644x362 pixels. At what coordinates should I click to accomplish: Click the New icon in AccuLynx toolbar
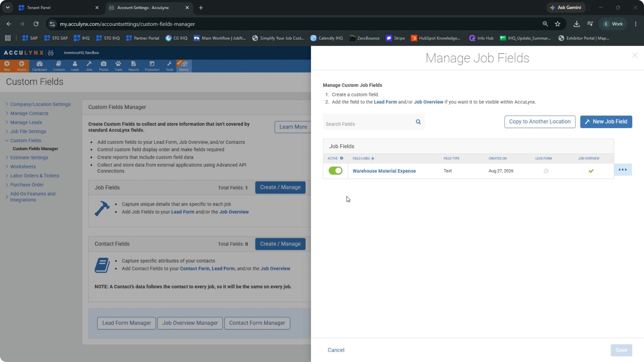tap(7, 66)
